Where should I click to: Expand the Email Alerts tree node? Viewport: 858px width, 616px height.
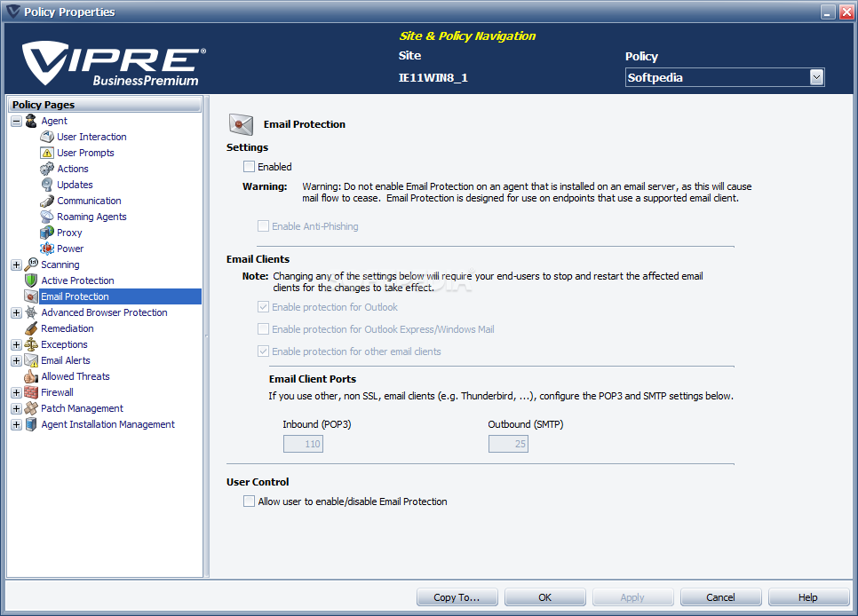coord(16,360)
